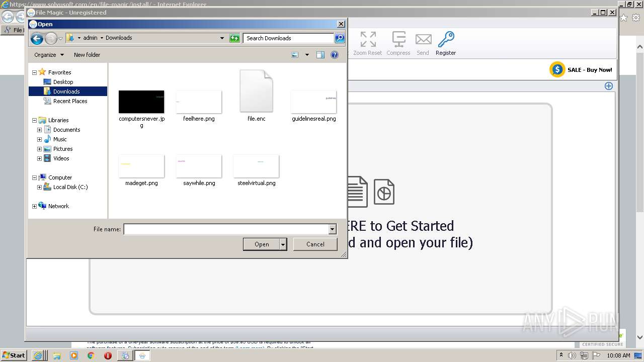Click SALE - Buy Now! button
The image size is (644, 362).
tap(582, 70)
